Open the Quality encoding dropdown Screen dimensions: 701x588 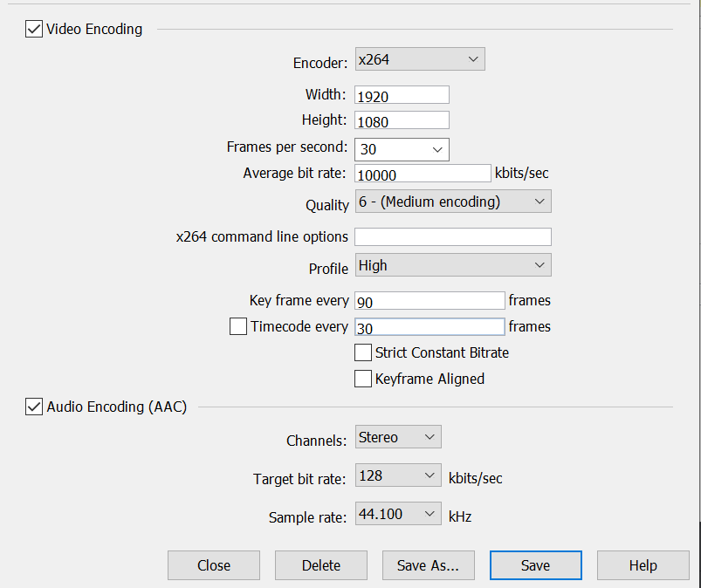[x=452, y=202]
